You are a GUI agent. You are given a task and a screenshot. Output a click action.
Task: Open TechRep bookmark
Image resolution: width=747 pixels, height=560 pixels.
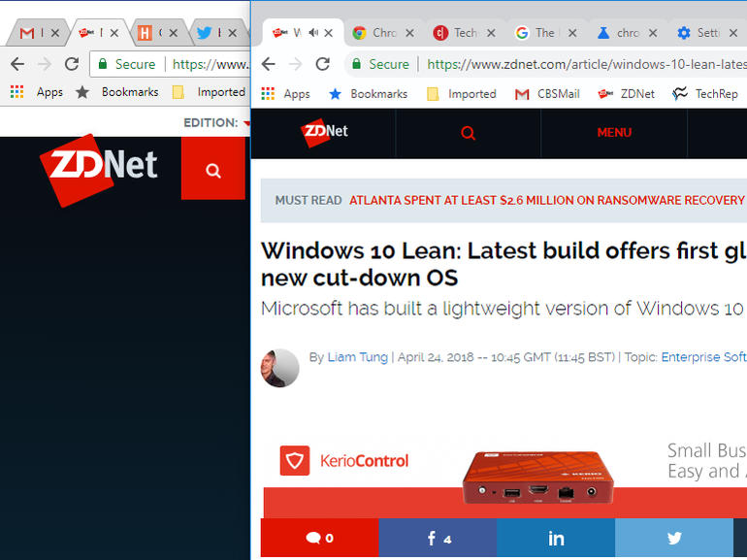click(x=705, y=94)
